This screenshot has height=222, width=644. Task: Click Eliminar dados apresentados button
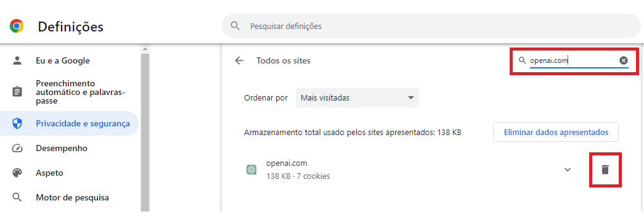[x=556, y=133]
